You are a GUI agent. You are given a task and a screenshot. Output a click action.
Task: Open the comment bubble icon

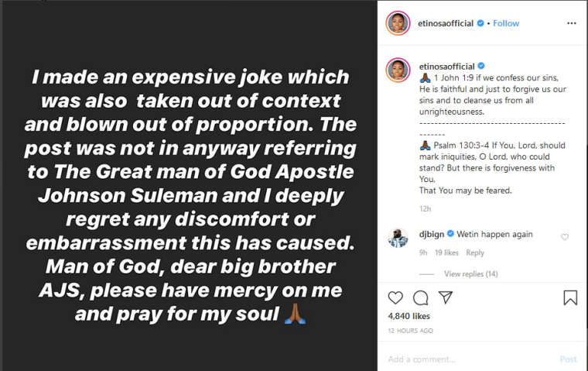420,297
